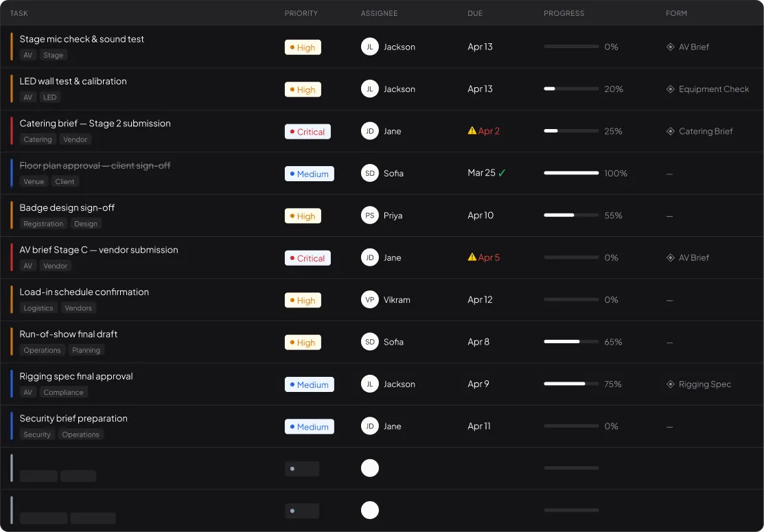
Task: Open Medium priority badge for Floor plan approval
Action: pos(310,174)
